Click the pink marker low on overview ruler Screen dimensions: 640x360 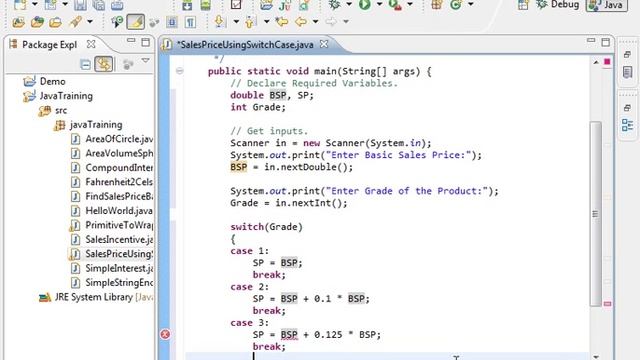(607, 304)
